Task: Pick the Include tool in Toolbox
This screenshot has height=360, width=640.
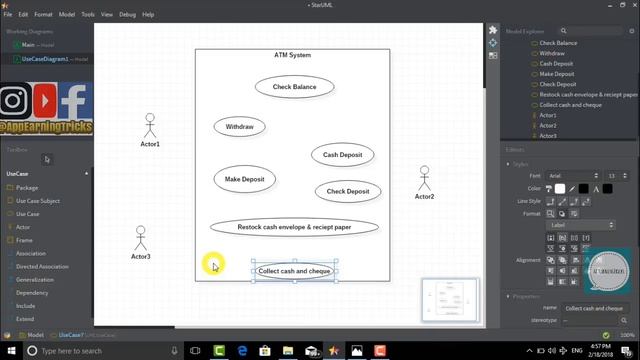Action: pyautogui.click(x=25, y=306)
